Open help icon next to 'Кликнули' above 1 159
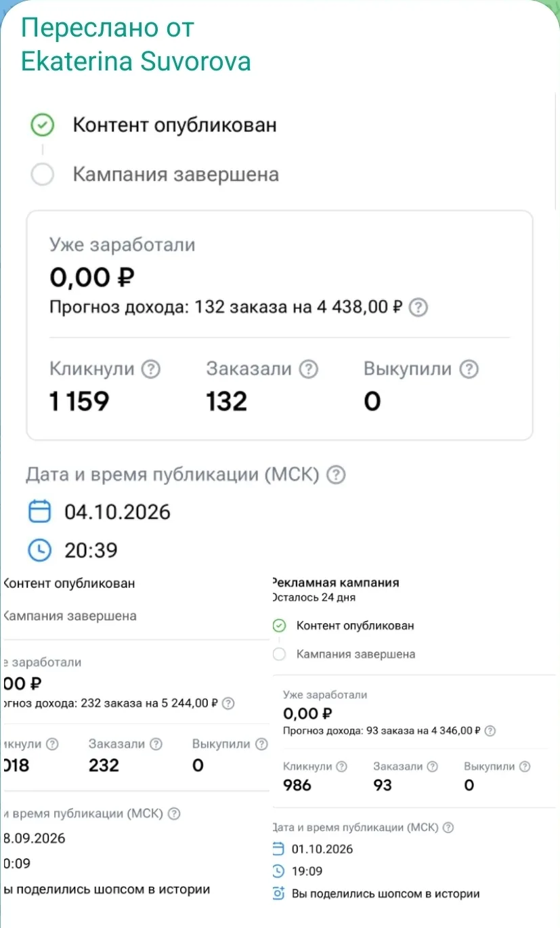Viewport: 560px width, 928px height. click(152, 369)
